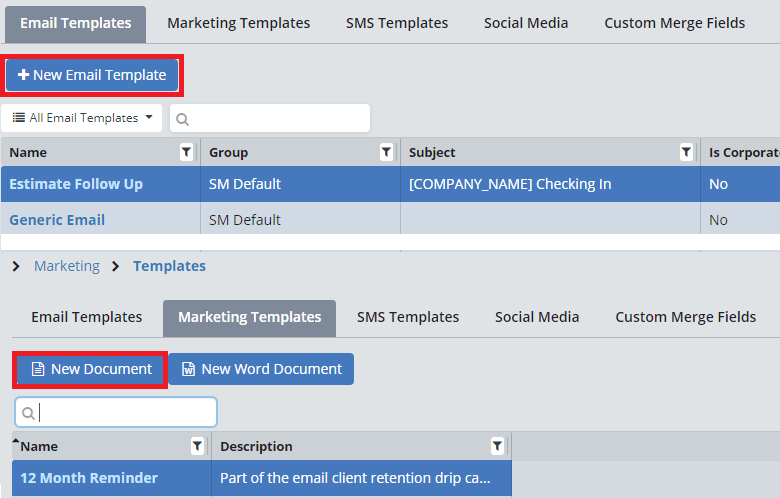Image resolution: width=780 pixels, height=498 pixels.
Task: Open filter for Group column
Action: click(x=386, y=152)
